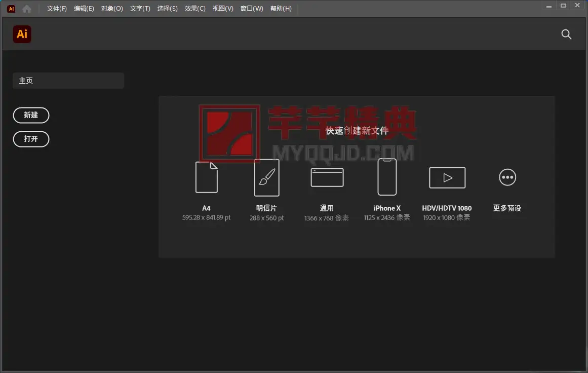Click the Illustrator Ai logo icon
Viewport: 588px width, 373px height.
pos(22,34)
